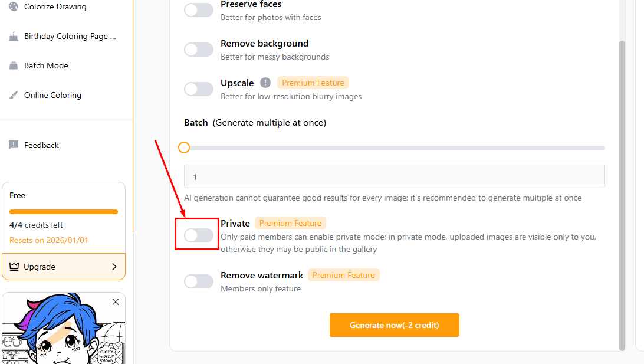Open the Birthday Coloring Page cake icon
This screenshot has width=644, height=364.
click(x=13, y=36)
